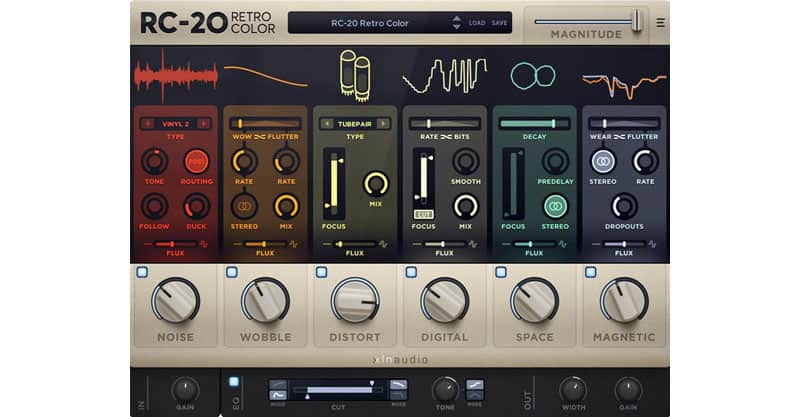The width and height of the screenshot is (800, 417).
Task: Toggle the Distort module enable checkbox
Action: pos(321,272)
